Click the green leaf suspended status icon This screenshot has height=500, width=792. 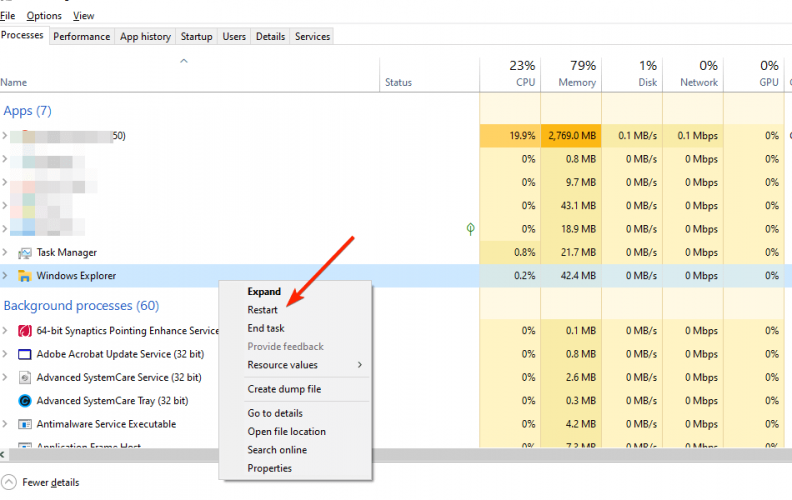470,229
